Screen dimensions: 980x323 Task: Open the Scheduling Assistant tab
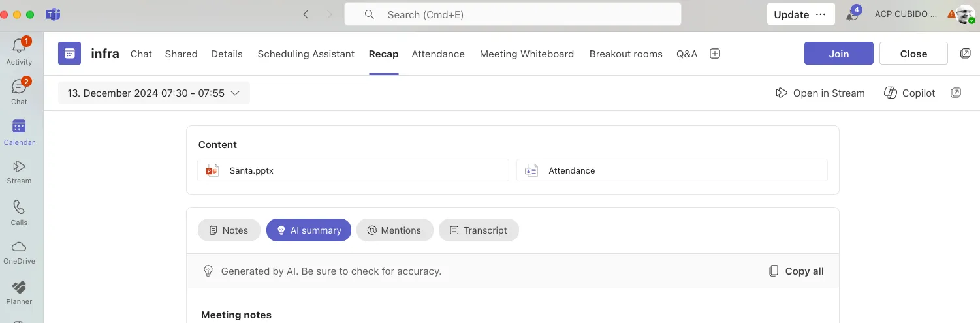tap(306, 54)
